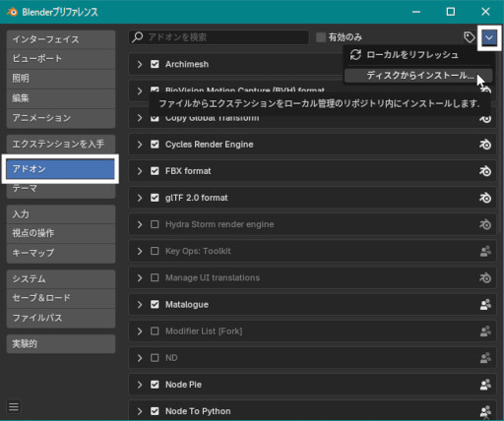Enable the 有効のみ checkbox
Viewport: 504px width, 421px height.
click(x=321, y=37)
